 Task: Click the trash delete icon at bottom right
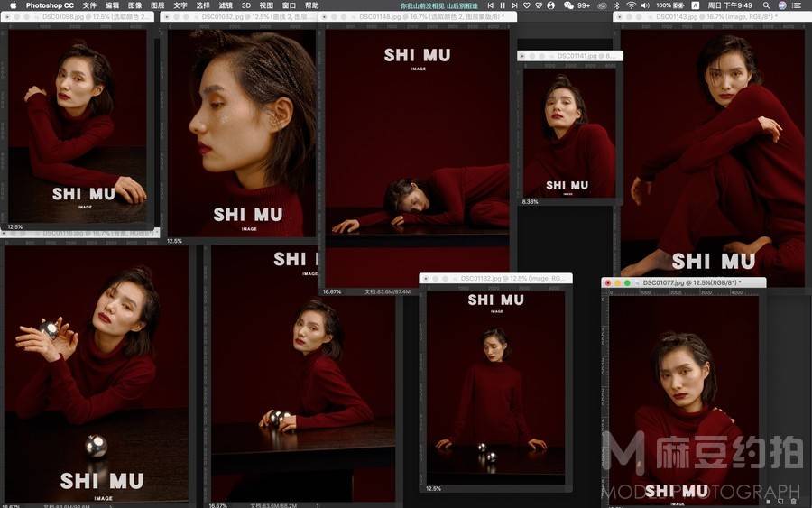point(793,502)
